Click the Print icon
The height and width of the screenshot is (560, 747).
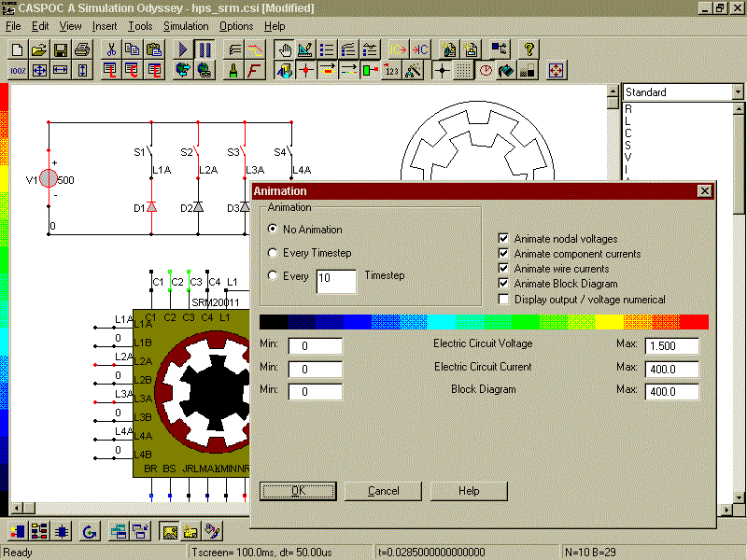pos(82,49)
